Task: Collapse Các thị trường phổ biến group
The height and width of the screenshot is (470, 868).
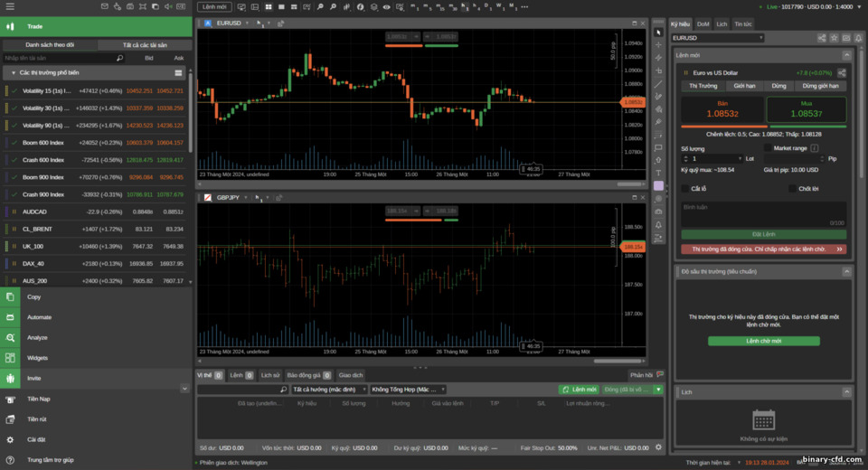Action: click(x=14, y=73)
